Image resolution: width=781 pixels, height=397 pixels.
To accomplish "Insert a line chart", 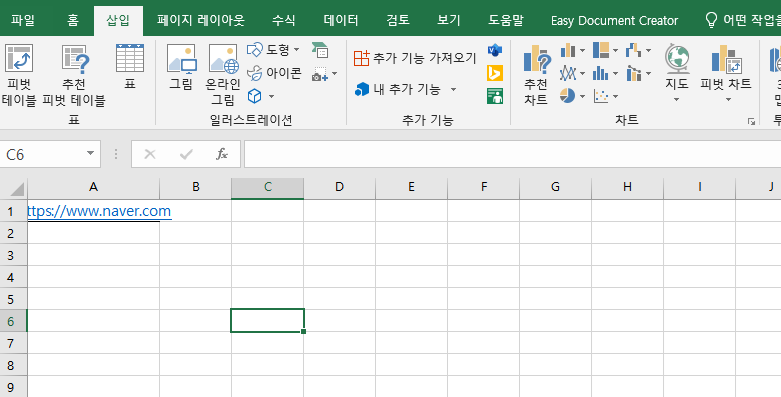I will click(568, 73).
